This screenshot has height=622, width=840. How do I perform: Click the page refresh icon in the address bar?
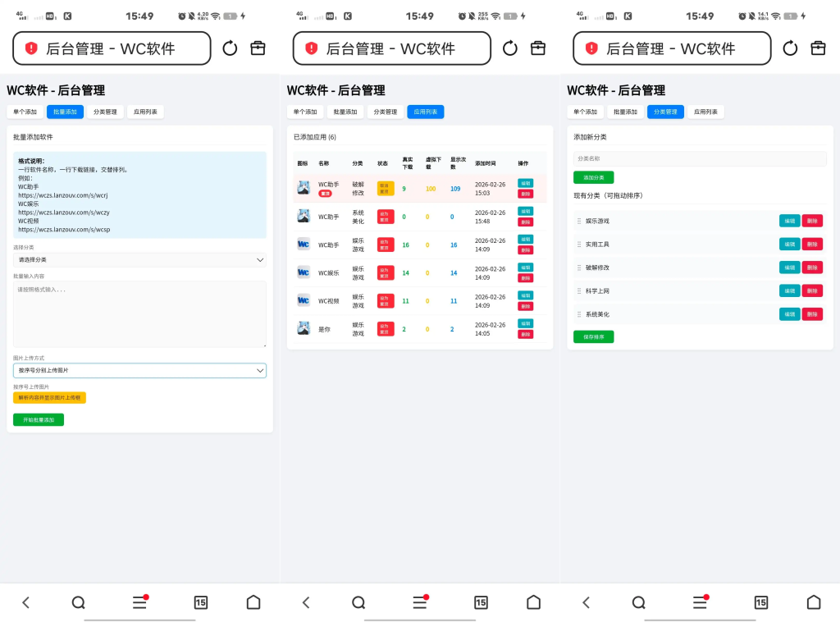tap(230, 48)
